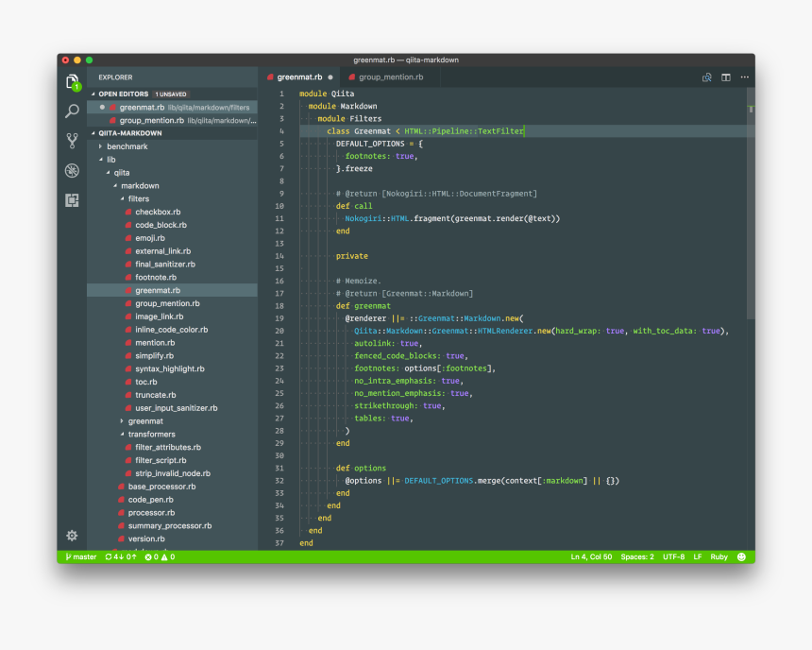This screenshot has height=650, width=812.
Task: Split the editor with the split icon
Action: click(725, 77)
